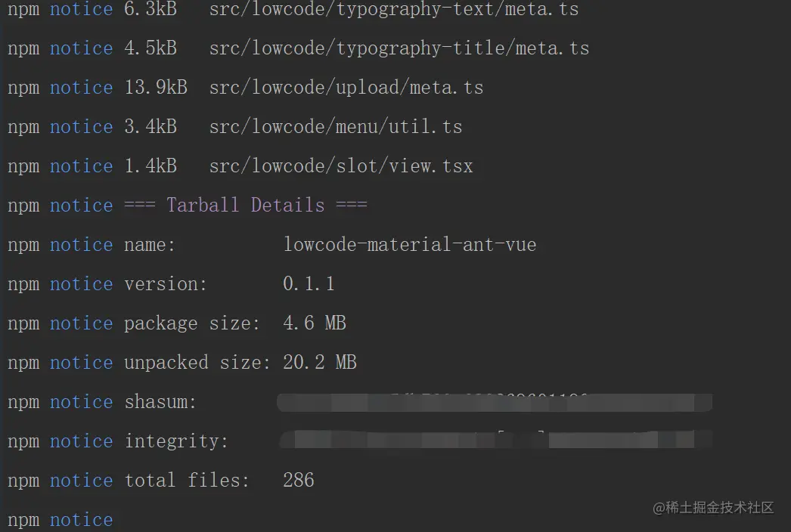This screenshot has height=532, width=791.
Task: Click the blurred integrity value
Action: 495,439
